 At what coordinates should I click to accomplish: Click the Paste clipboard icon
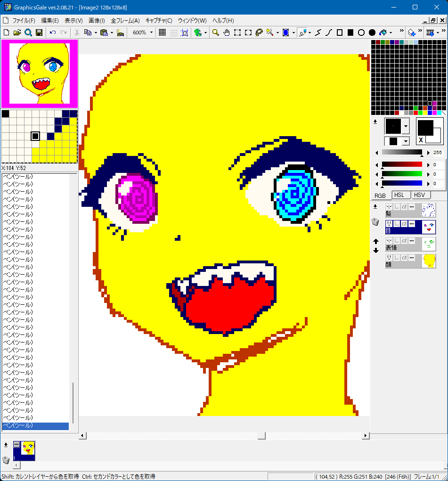(x=104, y=32)
